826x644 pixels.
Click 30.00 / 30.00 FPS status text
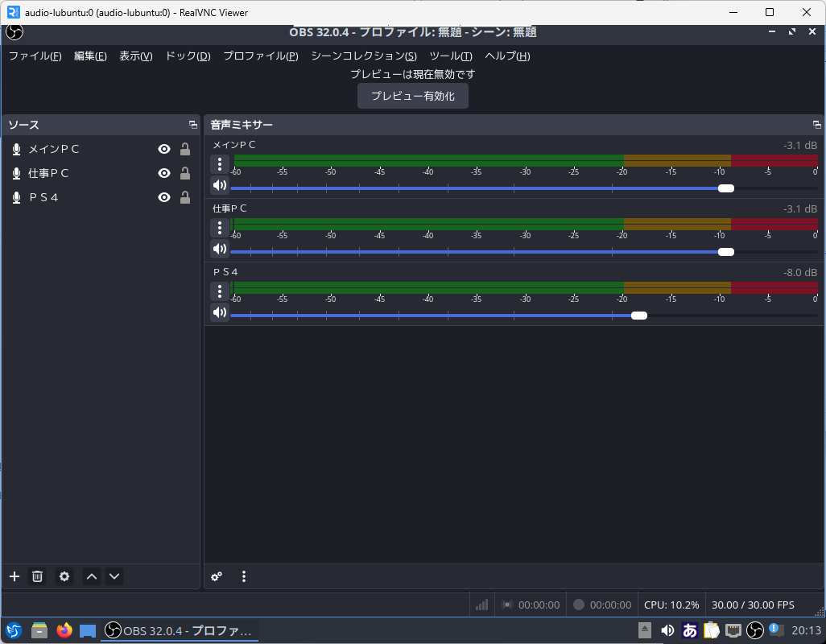[x=753, y=605]
